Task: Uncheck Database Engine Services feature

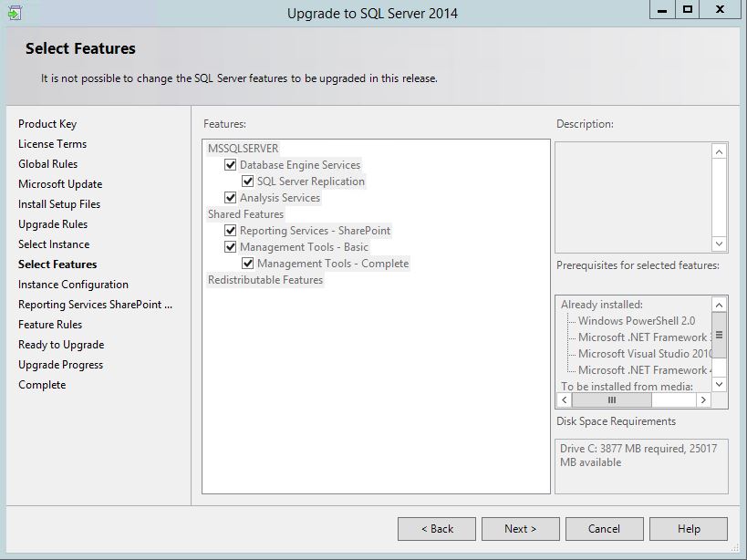Action: (233, 166)
